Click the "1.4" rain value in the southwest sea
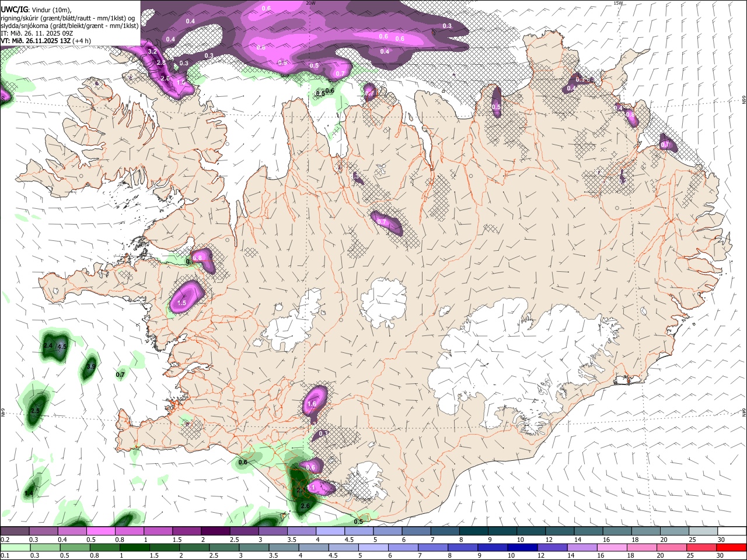 tap(29, 494)
